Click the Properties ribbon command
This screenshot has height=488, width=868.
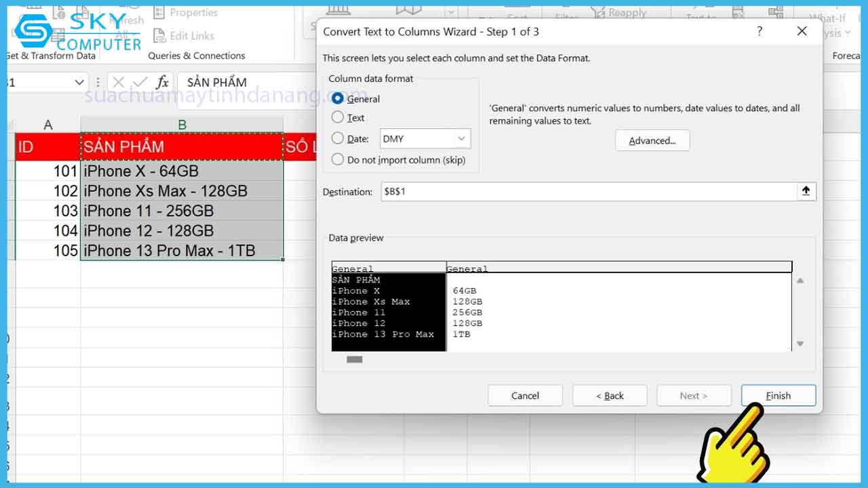click(185, 12)
